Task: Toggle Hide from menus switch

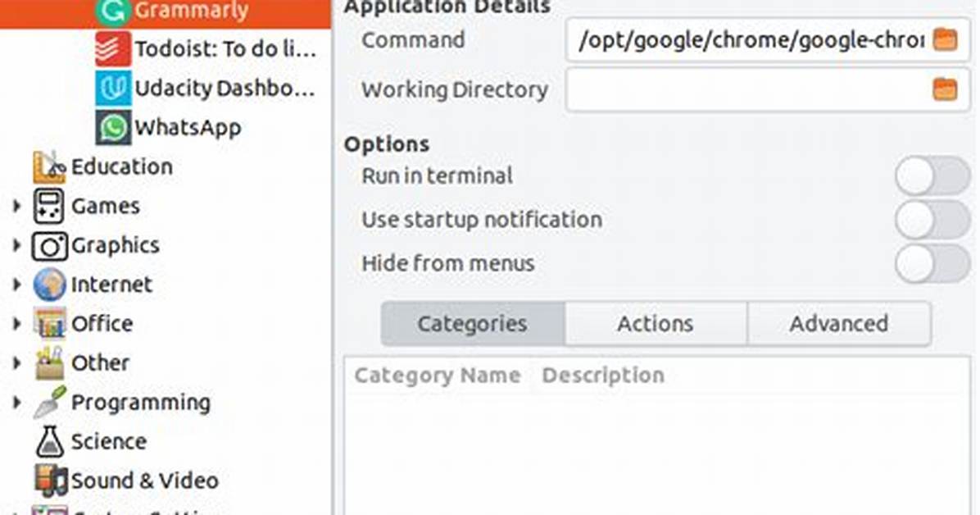Action: pos(932,263)
